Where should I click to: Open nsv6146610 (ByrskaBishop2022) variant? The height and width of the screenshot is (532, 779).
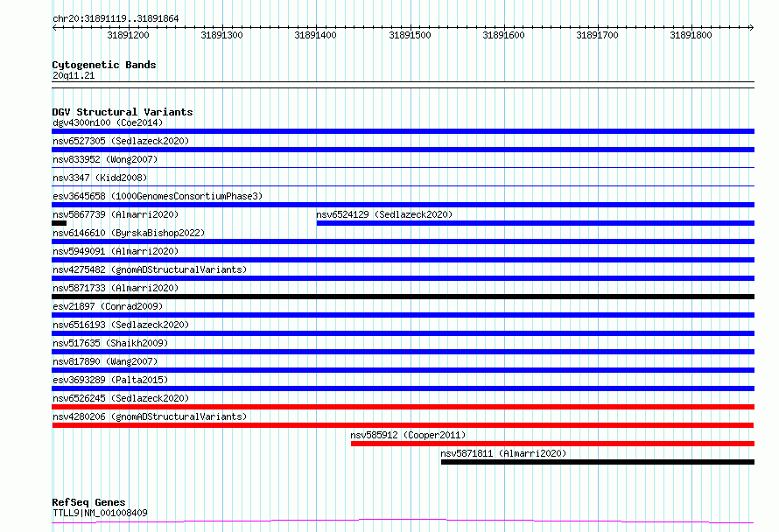129,233
